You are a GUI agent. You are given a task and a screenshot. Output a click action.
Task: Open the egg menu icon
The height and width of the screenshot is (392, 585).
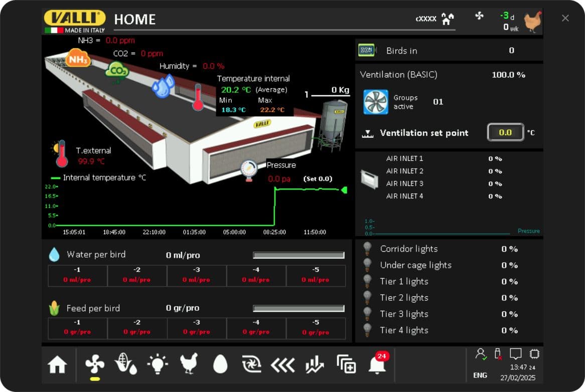pyautogui.click(x=220, y=364)
